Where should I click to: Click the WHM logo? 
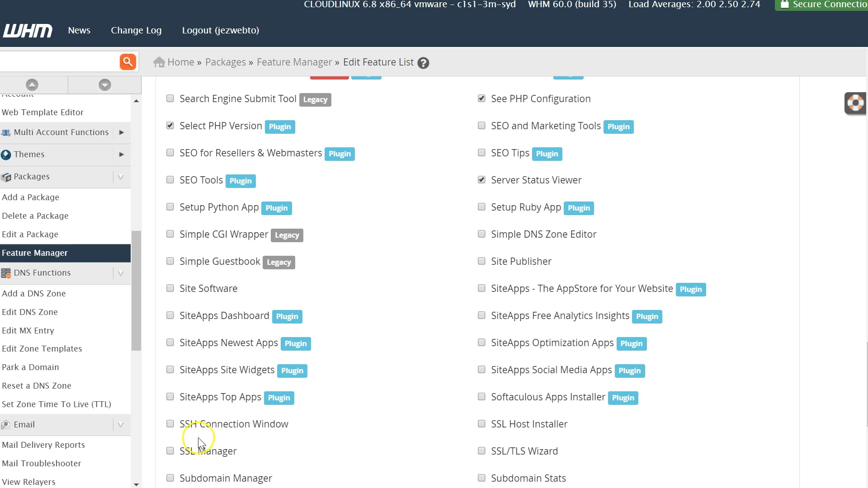pos(27,30)
